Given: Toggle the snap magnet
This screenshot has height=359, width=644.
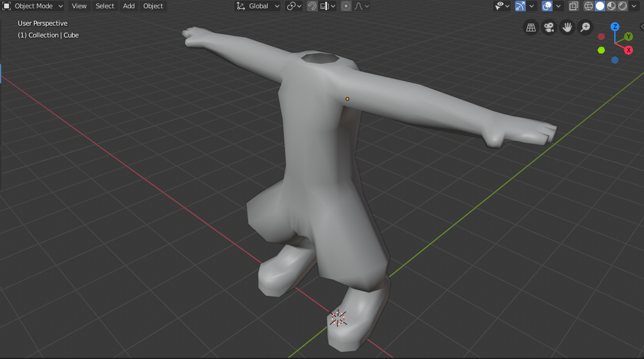Looking at the screenshot, I should (312, 6).
